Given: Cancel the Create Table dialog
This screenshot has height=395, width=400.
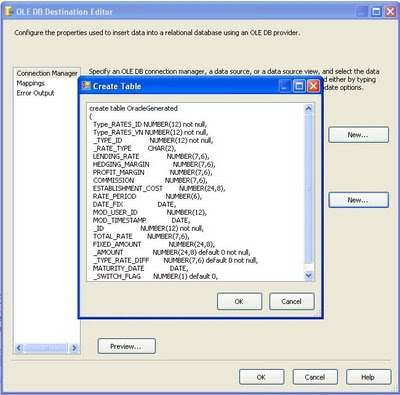Looking at the screenshot, I should [292, 301].
